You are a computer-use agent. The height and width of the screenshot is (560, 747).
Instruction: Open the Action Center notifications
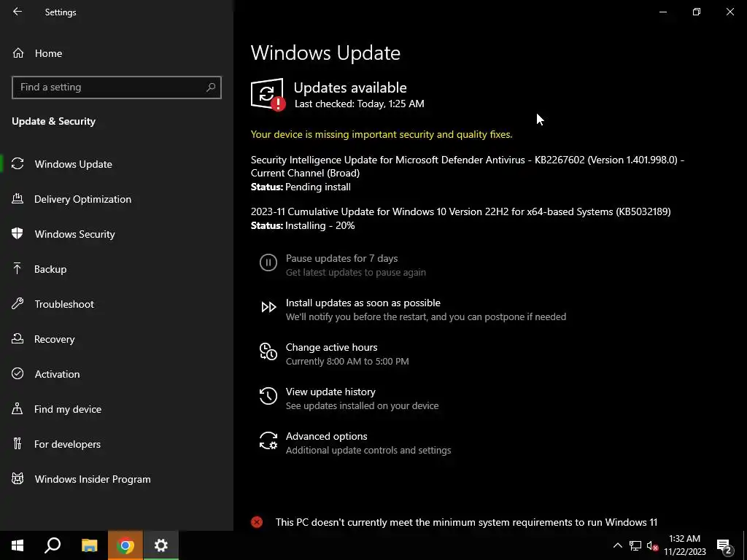(724, 546)
